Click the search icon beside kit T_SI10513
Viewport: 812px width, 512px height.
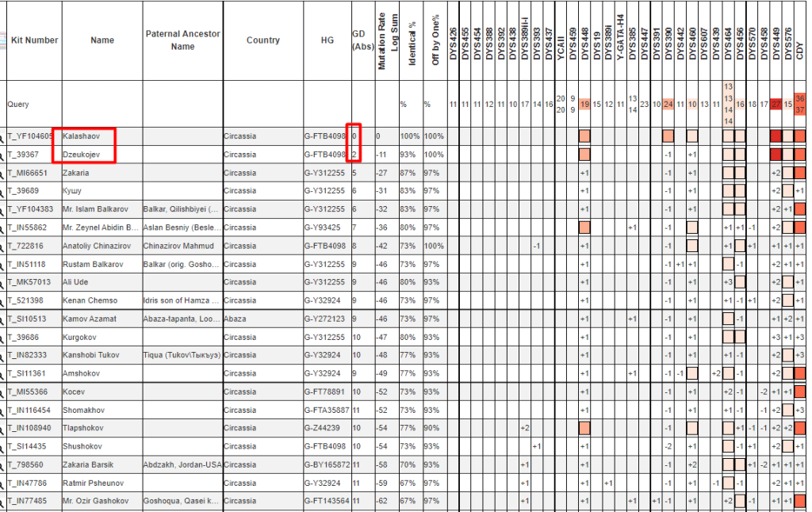pyautogui.click(x=2, y=319)
